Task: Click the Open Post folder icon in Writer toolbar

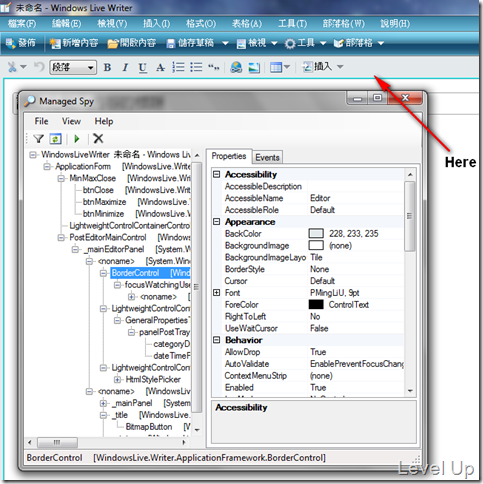Action: pyautogui.click(x=113, y=43)
